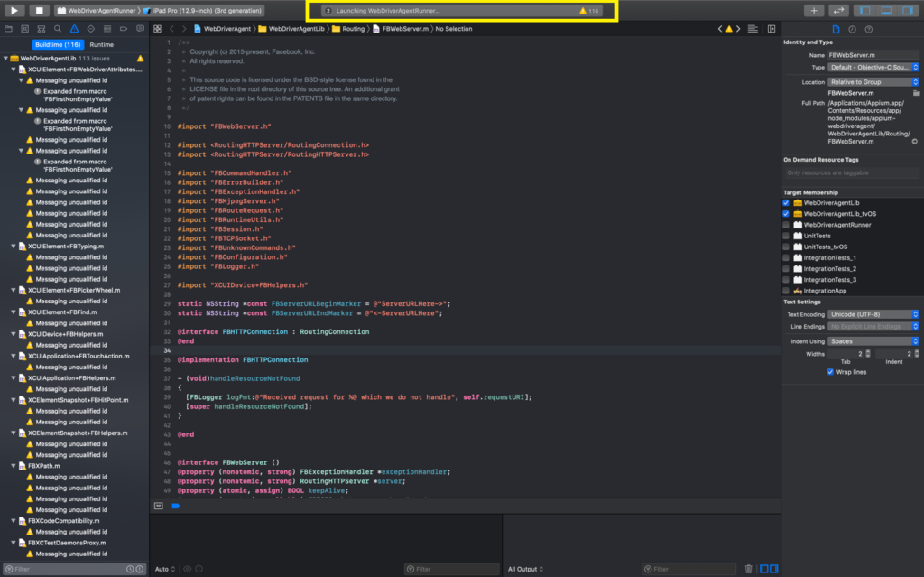Toggle the Wrap lines checkbox
Viewport: 924px width, 577px height.
[830, 372]
